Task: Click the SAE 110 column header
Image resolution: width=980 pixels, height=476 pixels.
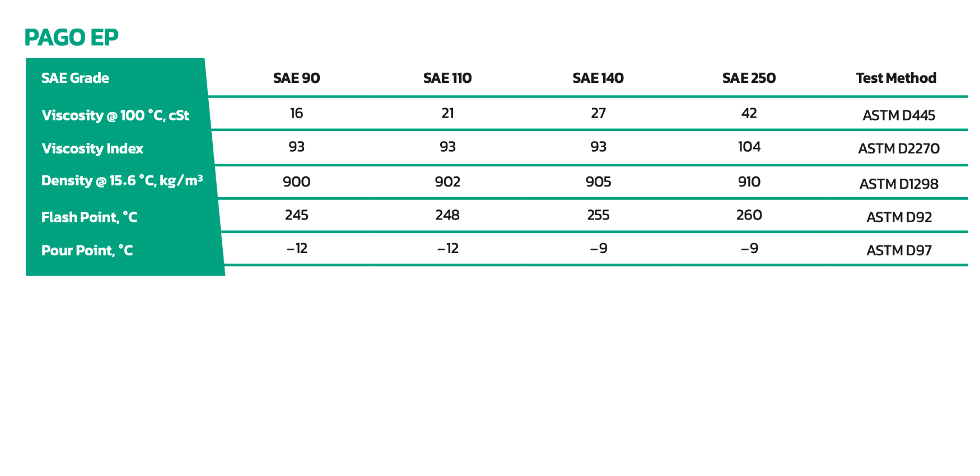Action: pos(447,78)
